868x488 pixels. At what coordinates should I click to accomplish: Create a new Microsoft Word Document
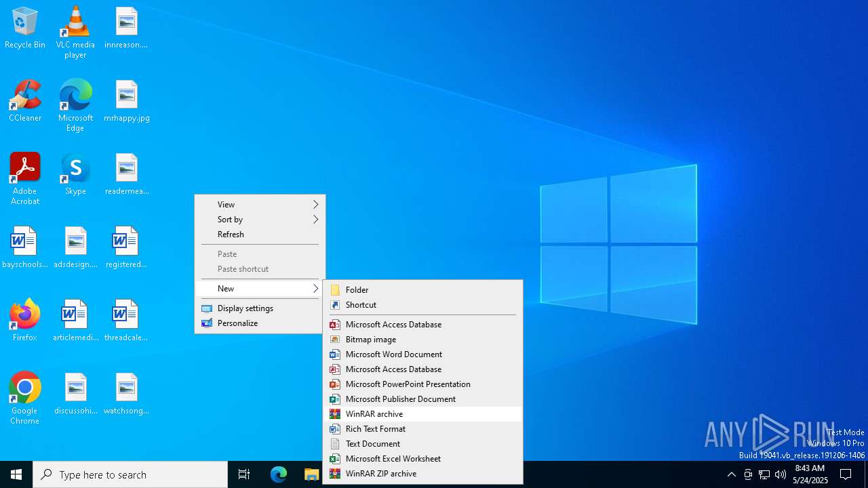[x=423, y=354]
